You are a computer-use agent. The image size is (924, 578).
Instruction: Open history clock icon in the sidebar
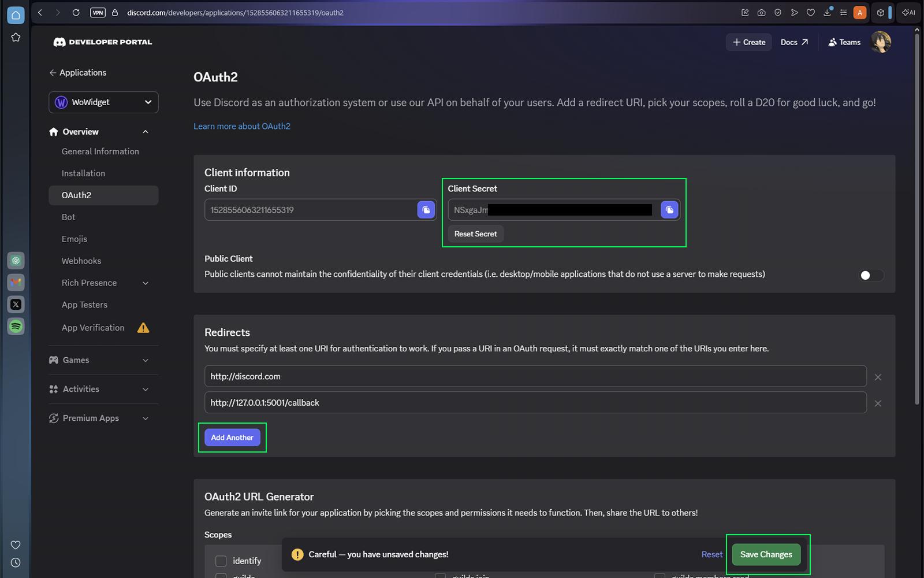pos(16,562)
